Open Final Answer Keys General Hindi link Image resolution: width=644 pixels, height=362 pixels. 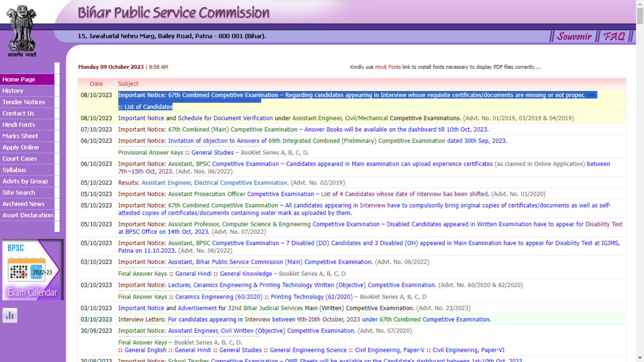coord(193,274)
